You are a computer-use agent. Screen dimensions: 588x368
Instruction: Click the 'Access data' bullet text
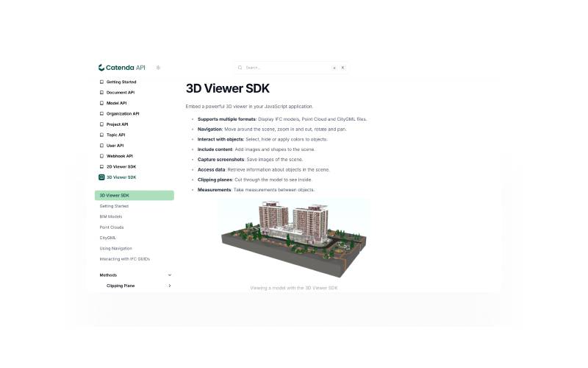[263, 170]
